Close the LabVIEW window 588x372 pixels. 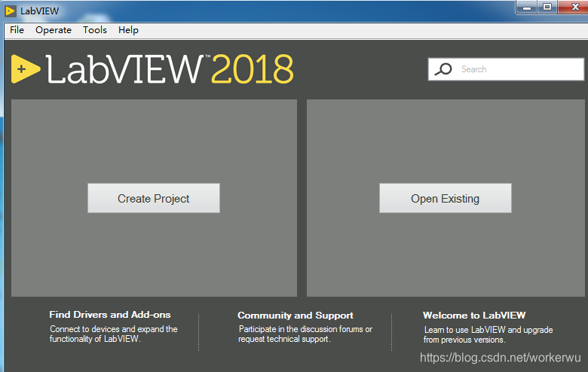575,7
